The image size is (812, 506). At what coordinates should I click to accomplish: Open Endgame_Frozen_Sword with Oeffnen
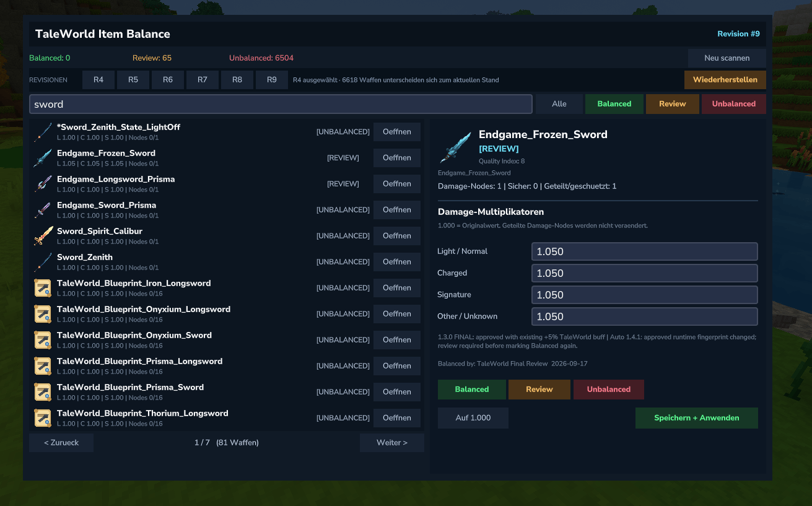(x=397, y=158)
